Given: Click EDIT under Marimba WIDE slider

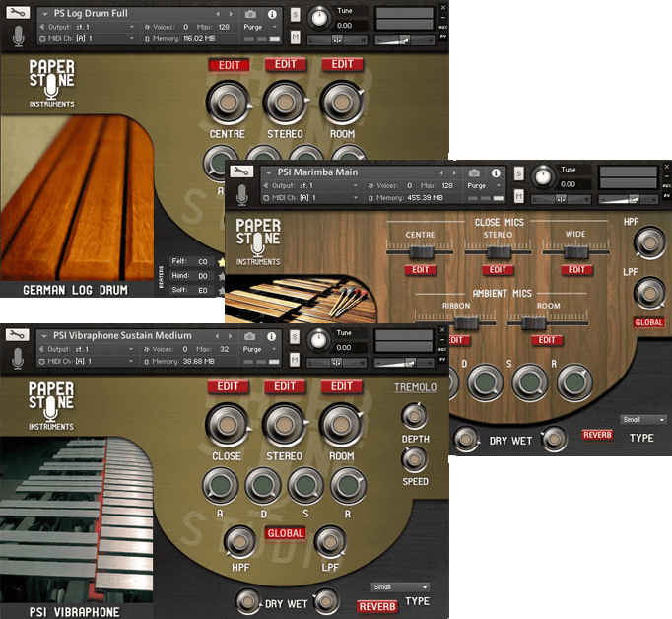Looking at the screenshot, I should click(x=576, y=270).
